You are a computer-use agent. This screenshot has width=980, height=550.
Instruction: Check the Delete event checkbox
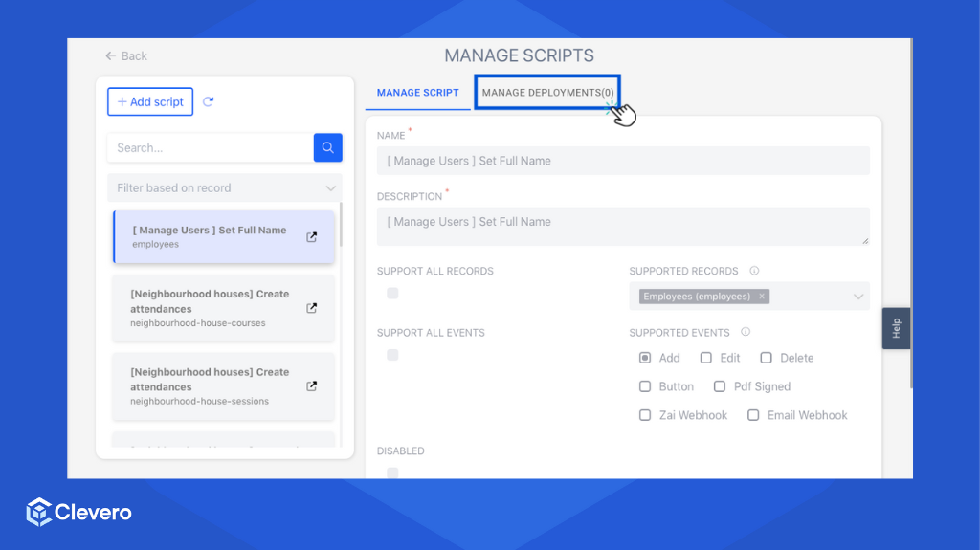(x=766, y=358)
